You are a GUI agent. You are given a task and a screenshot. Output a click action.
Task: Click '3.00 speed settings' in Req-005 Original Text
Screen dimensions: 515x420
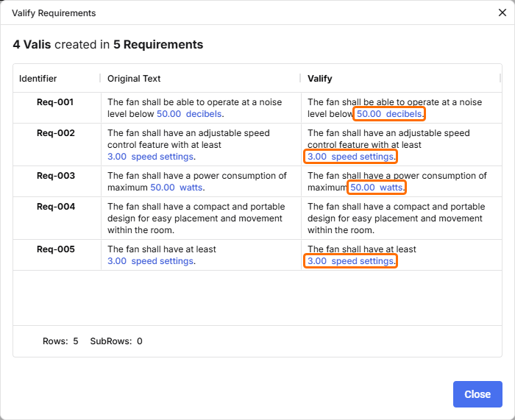[x=150, y=261]
